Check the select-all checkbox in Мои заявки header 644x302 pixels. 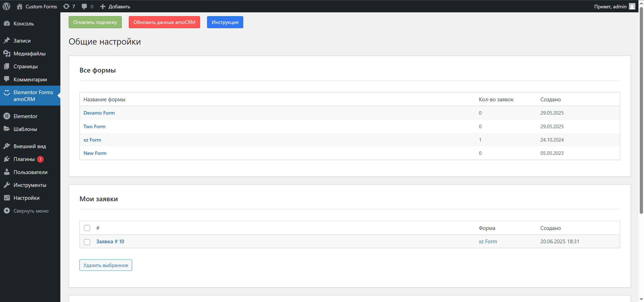point(87,228)
